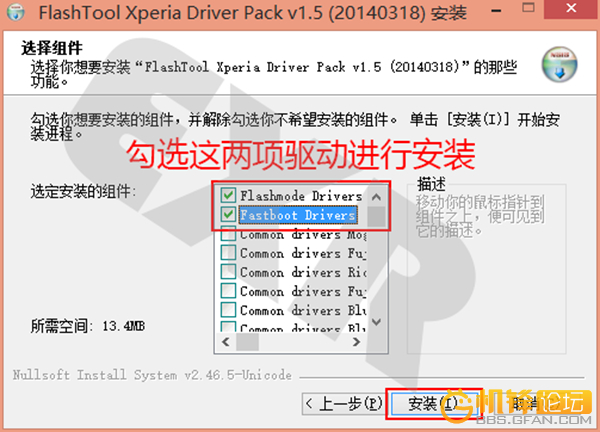Check first Common drivers Fuj checkbox below Mog
The image size is (600, 432).
pos(228,253)
